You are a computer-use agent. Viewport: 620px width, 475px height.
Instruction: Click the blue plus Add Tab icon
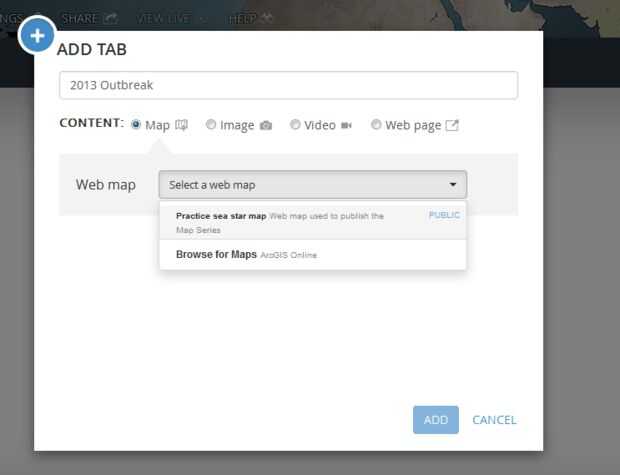37,36
